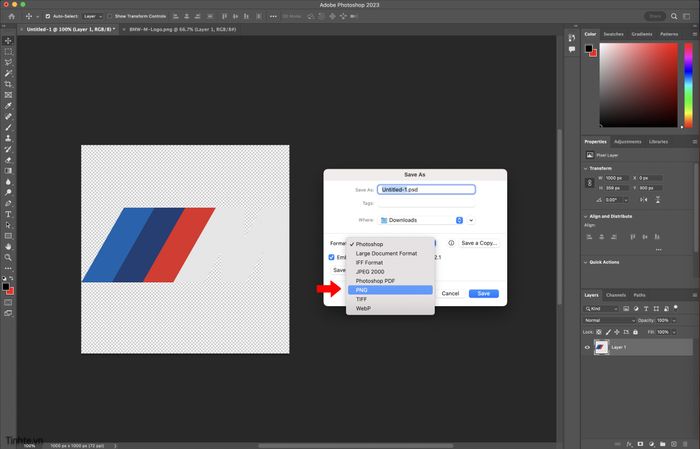Expand the Save As dialog chevron
700x449 pixels.
point(471,220)
